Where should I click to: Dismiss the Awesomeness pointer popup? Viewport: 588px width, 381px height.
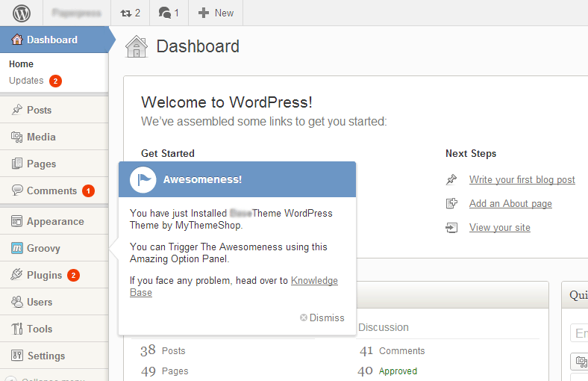coord(322,318)
